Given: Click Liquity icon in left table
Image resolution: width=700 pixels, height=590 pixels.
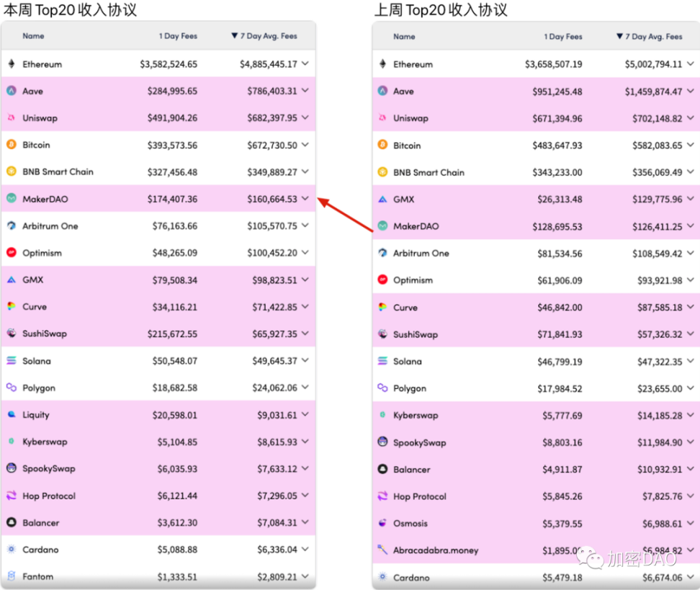Looking at the screenshot, I should 12,414.
